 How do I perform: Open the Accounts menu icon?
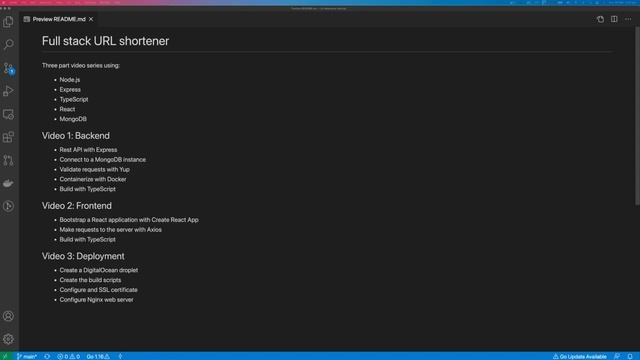click(8, 316)
